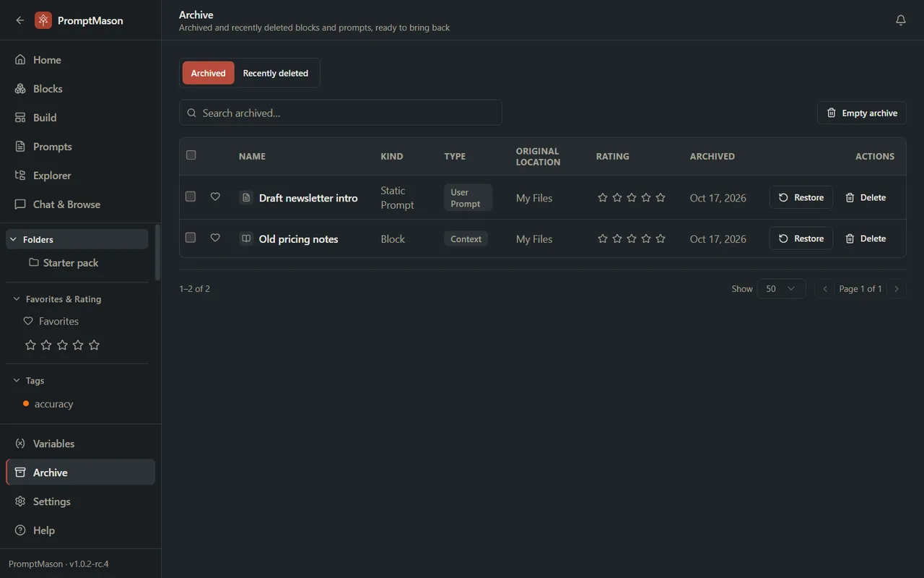Delete Draft newsletter intro
The height and width of the screenshot is (578, 924).
coord(866,197)
